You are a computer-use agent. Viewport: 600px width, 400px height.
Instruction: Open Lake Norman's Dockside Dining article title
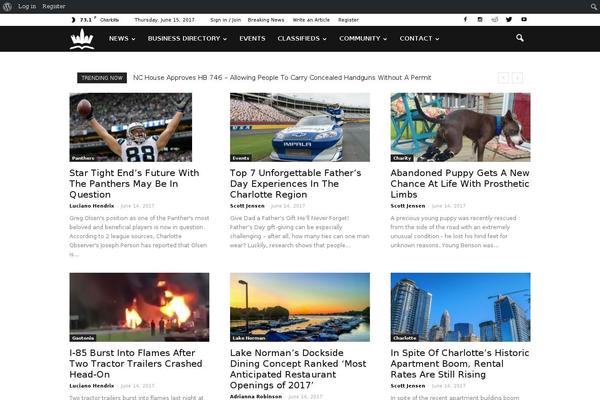pyautogui.click(x=298, y=369)
